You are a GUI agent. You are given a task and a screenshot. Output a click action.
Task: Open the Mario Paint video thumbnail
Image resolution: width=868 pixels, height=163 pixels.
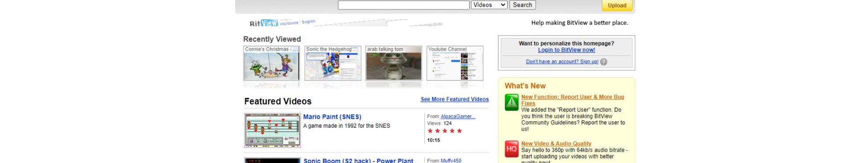[x=272, y=130]
